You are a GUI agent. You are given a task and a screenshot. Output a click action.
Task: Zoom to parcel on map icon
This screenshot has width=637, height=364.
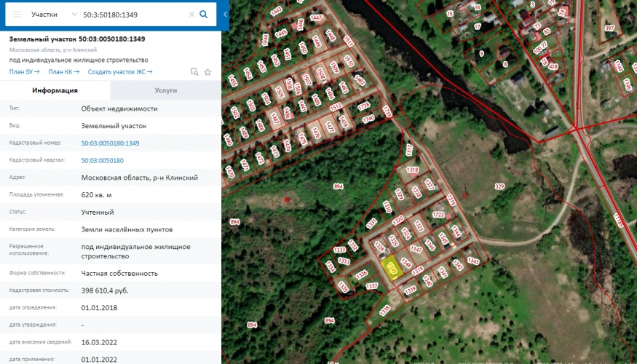point(194,72)
